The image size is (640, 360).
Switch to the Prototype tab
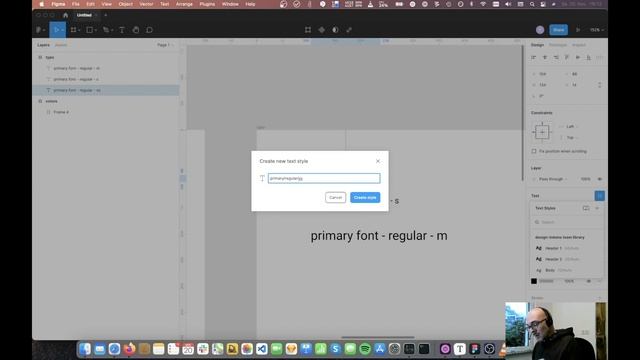[x=558, y=45]
